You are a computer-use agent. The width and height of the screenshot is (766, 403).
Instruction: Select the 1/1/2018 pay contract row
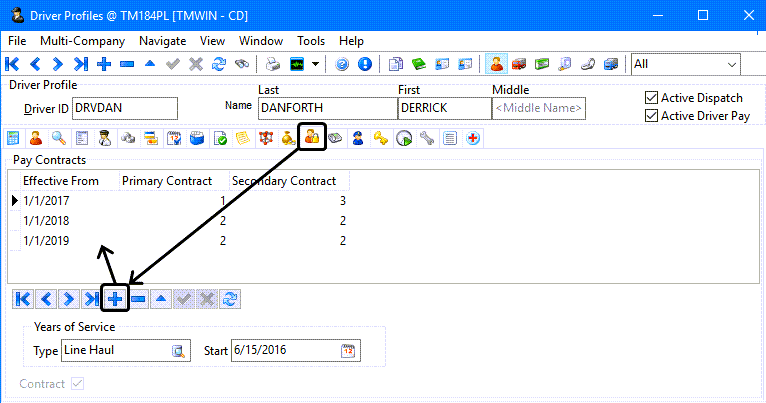(x=179, y=221)
